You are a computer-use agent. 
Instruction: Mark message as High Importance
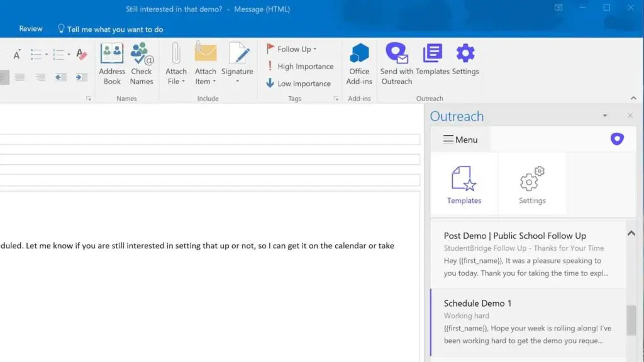point(300,66)
